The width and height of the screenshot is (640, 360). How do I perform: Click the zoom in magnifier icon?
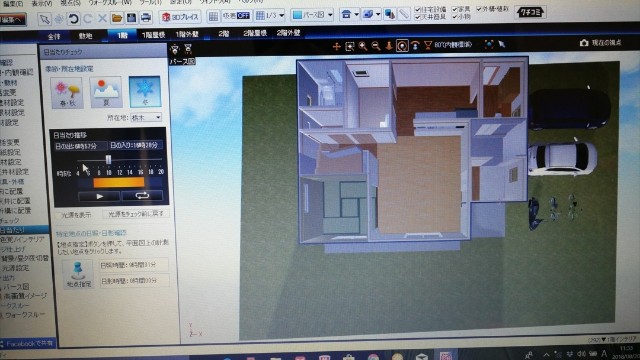point(362,46)
